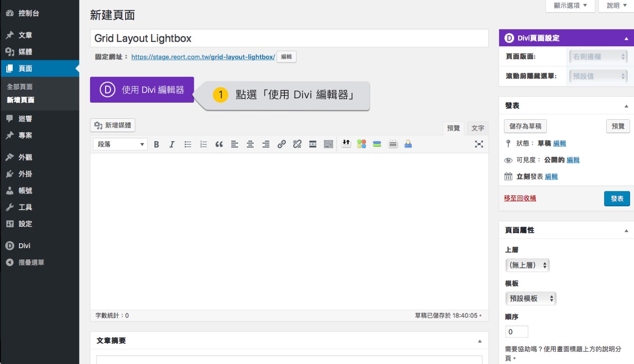Click inside the main content editor area
Viewport: 634px width, 364px height.
pyautogui.click(x=289, y=231)
